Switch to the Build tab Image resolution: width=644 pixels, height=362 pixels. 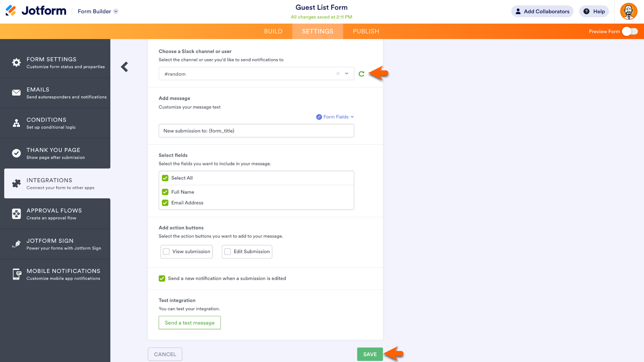pyautogui.click(x=273, y=31)
